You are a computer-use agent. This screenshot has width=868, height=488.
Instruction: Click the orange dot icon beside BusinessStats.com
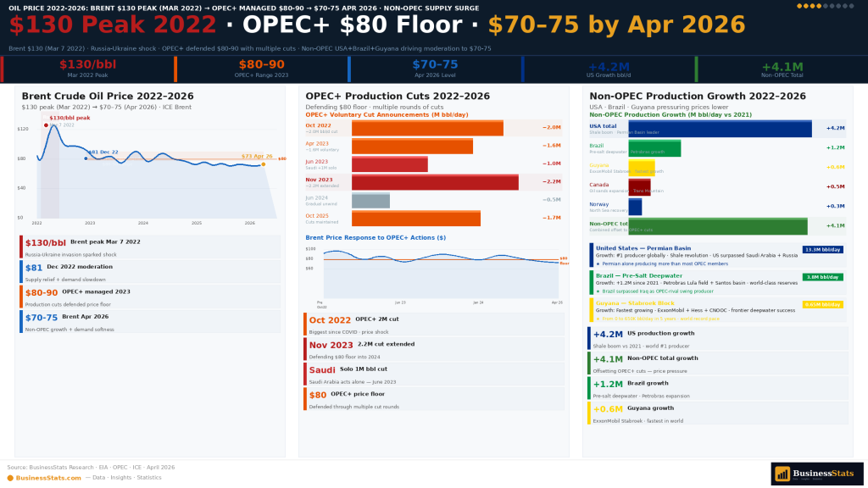tap(9, 477)
